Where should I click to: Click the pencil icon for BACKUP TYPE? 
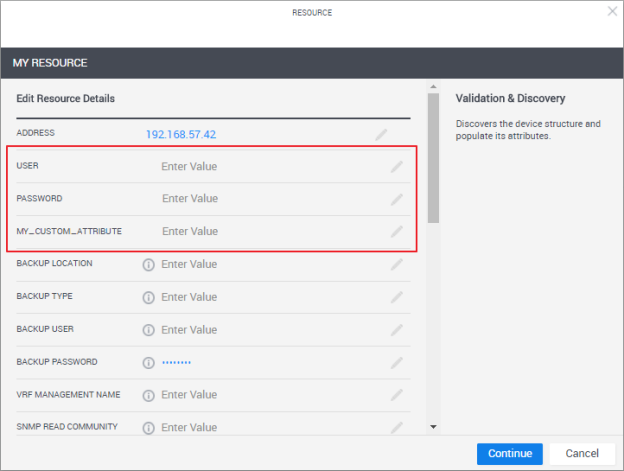397,297
